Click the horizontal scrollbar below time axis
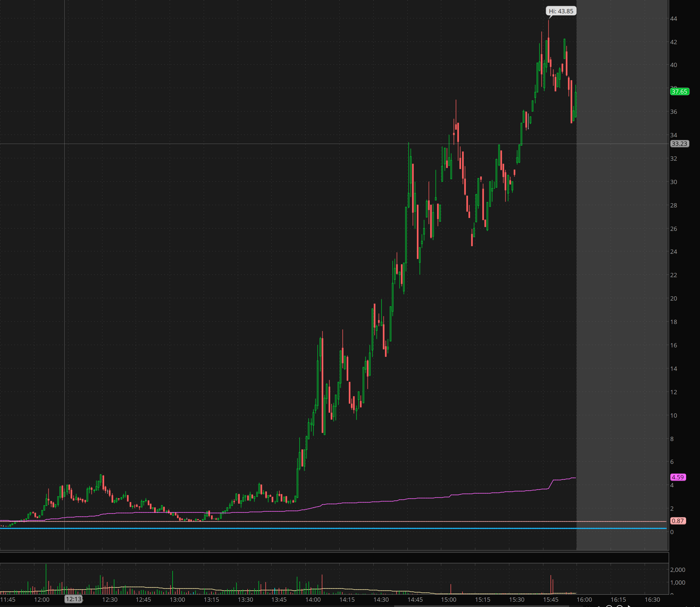700x607 pixels. point(481,606)
